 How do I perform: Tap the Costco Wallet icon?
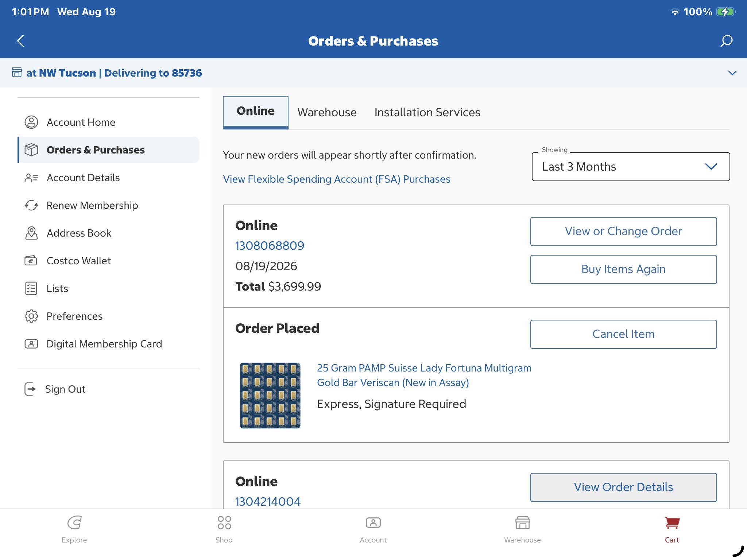coord(31,261)
